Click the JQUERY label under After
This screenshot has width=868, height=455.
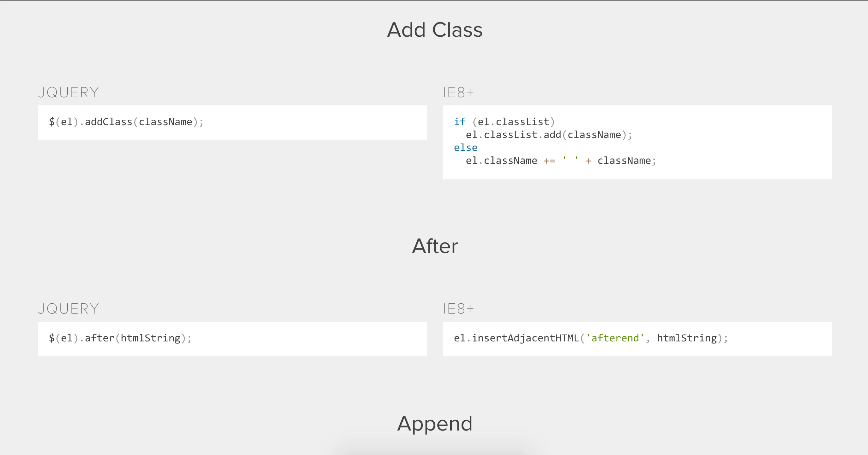tap(69, 309)
